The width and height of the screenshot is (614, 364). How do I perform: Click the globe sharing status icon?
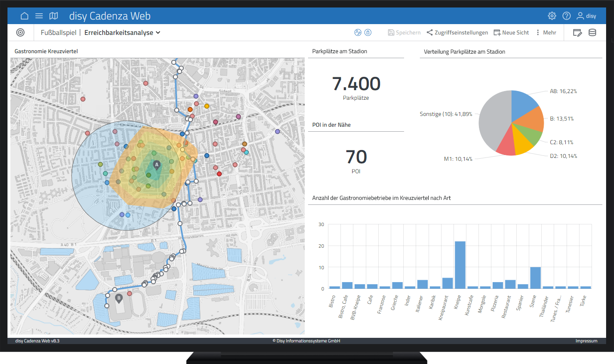pyautogui.click(x=358, y=32)
